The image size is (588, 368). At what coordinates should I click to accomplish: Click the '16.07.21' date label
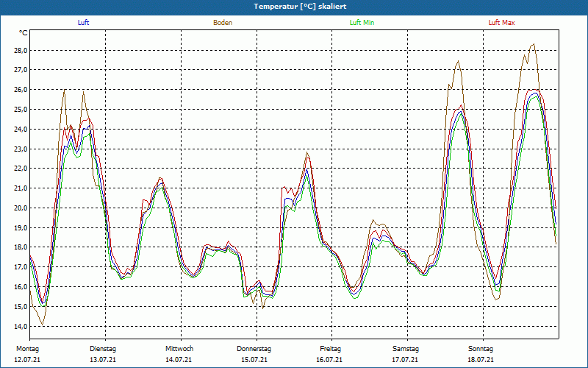point(329,360)
